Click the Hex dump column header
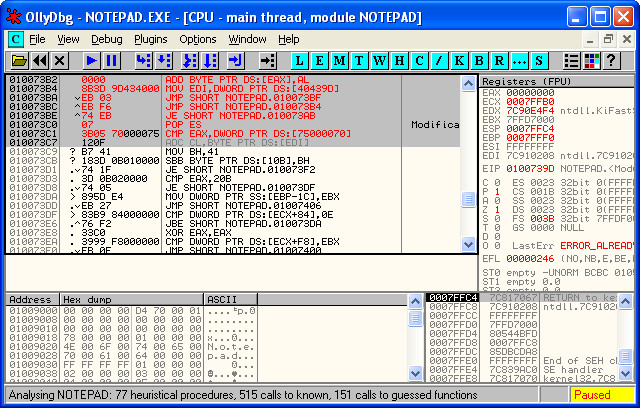640x408 pixels. tap(131, 299)
